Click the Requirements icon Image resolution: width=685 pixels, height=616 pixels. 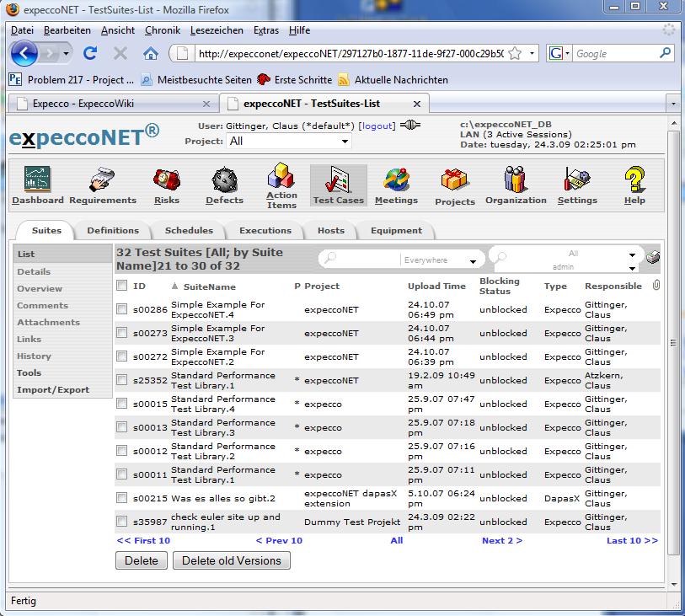point(103,179)
